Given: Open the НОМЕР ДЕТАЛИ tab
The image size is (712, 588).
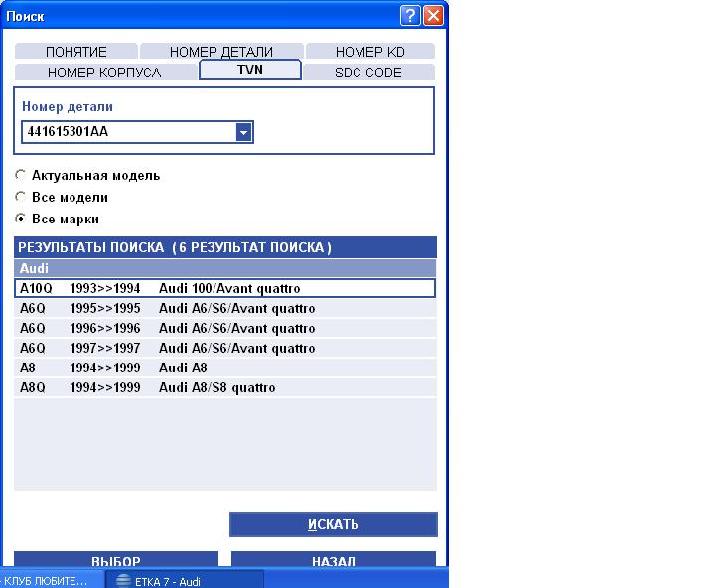Looking at the screenshot, I should 220,52.
